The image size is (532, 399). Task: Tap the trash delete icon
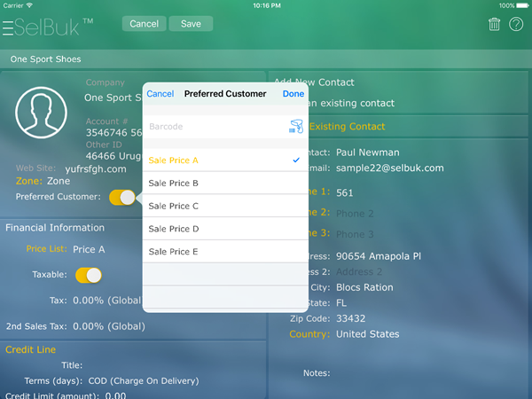(494, 24)
